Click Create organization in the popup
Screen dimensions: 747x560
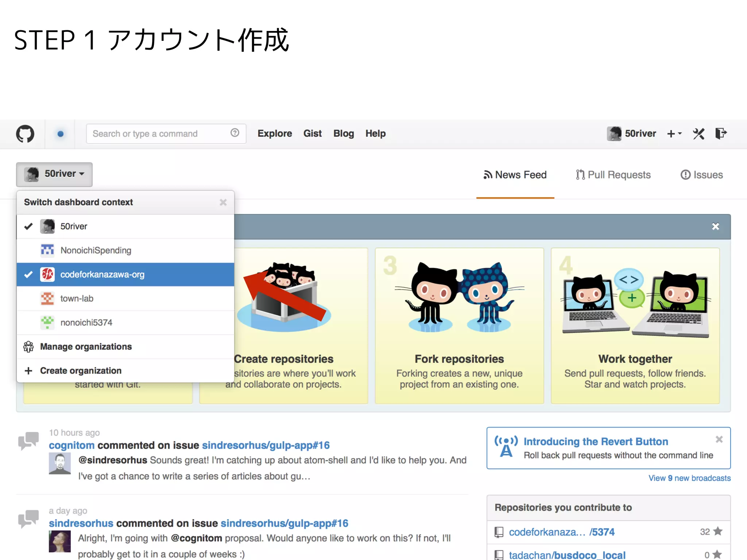pyautogui.click(x=81, y=371)
